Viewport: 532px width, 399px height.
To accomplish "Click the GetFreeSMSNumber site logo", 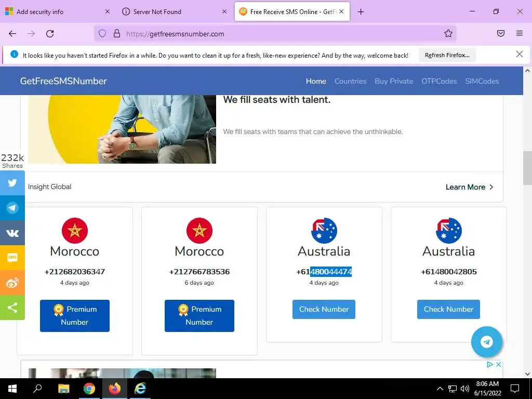I will pyautogui.click(x=63, y=81).
